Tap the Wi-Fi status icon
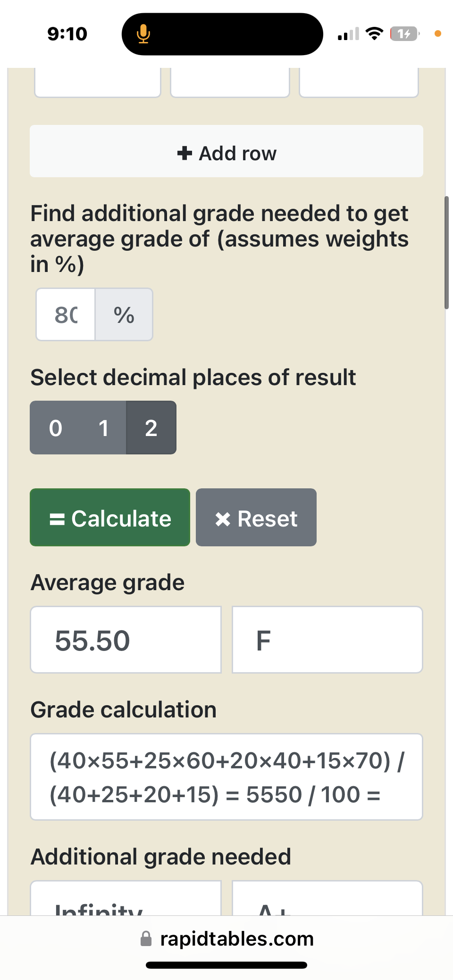The width and height of the screenshot is (453, 980). (x=375, y=33)
